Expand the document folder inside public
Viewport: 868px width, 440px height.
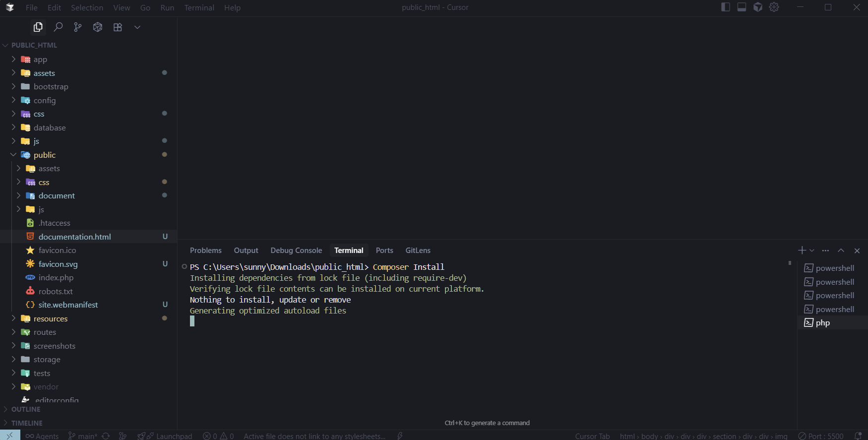click(57, 196)
